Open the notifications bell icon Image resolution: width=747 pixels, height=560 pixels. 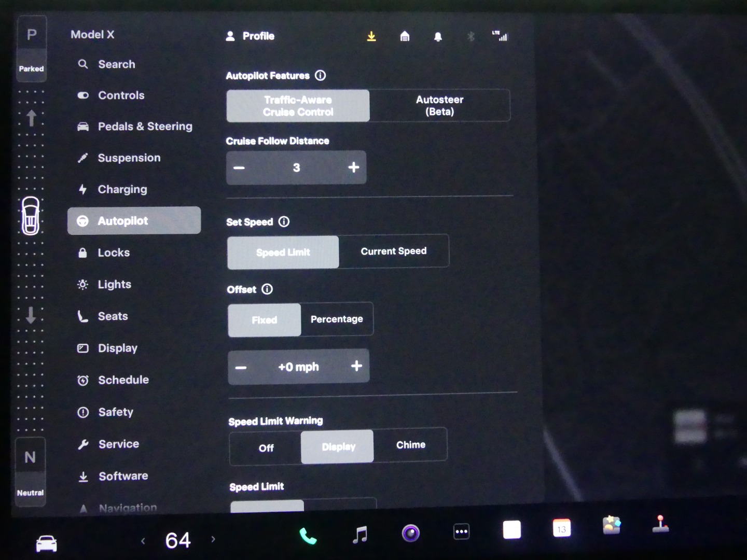pos(438,37)
